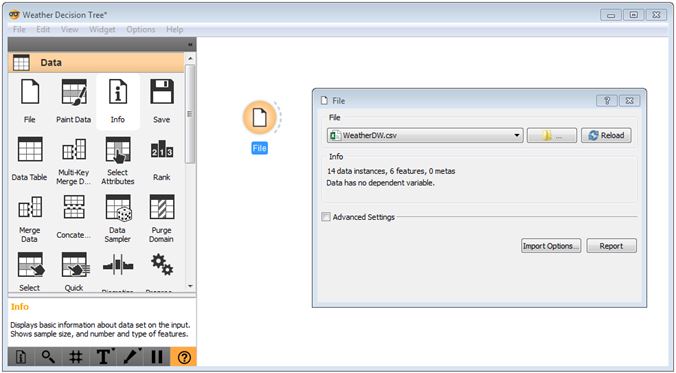This screenshot has width=676, height=373.
Task: Click the Reload button
Action: (x=606, y=135)
